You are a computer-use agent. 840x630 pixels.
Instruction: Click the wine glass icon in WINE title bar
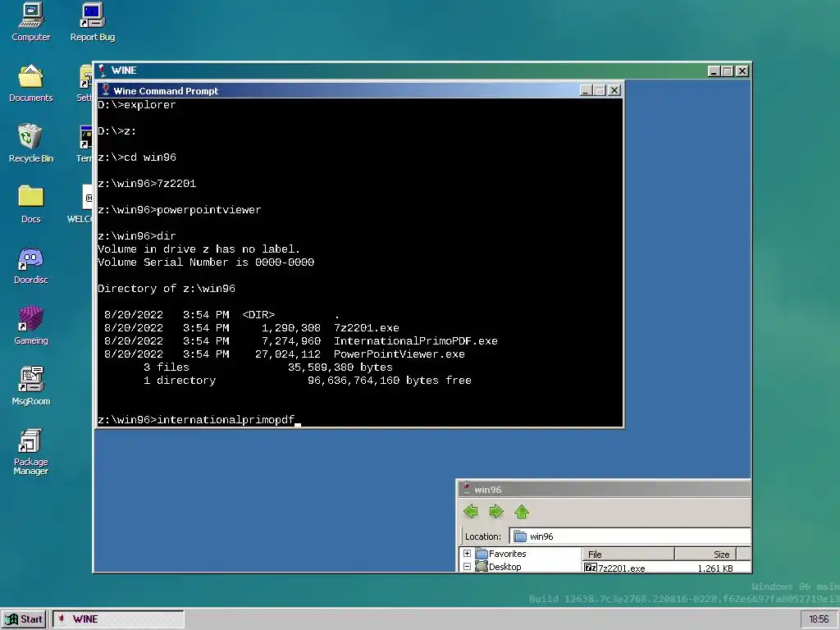click(x=102, y=71)
